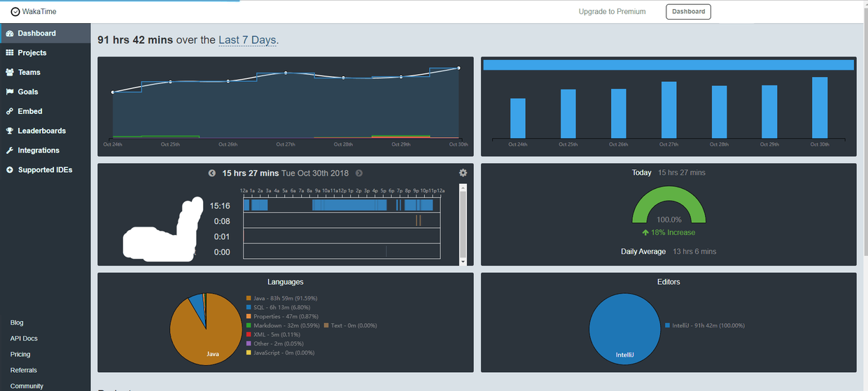Screen dimensions: 868x391
Task: Open the Community link
Action: click(x=27, y=386)
